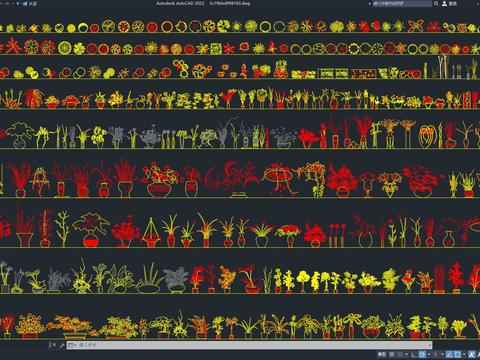The width and height of the screenshot is (480, 360).
Task: Toggle the ortho mode status icon
Action: tap(413, 354)
